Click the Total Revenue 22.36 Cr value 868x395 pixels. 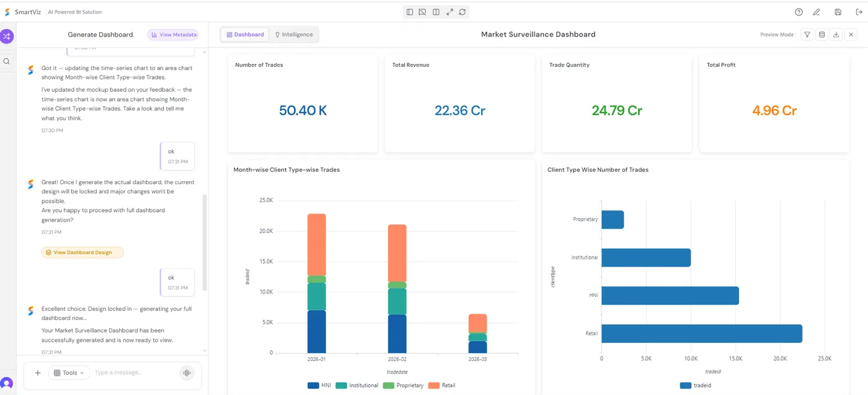pyautogui.click(x=459, y=110)
